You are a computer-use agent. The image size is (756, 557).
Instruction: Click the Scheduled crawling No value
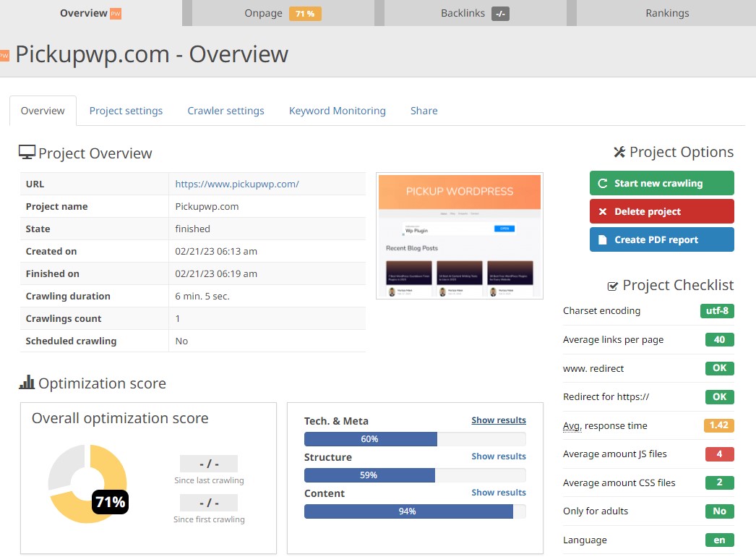[x=181, y=341]
